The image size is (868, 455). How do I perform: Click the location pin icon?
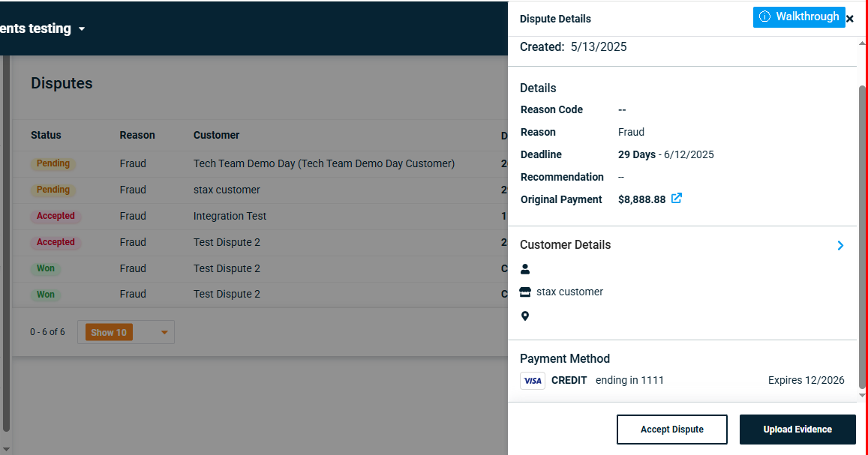pyautogui.click(x=525, y=316)
